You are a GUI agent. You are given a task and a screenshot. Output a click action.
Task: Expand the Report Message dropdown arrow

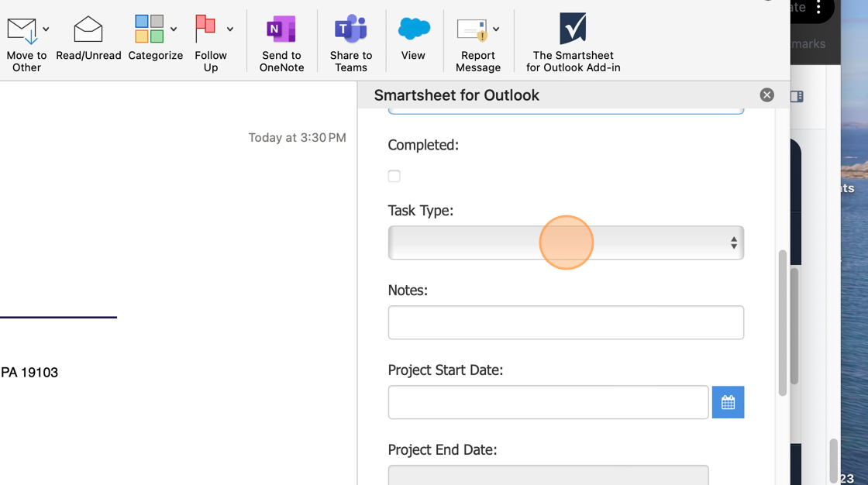click(x=496, y=29)
